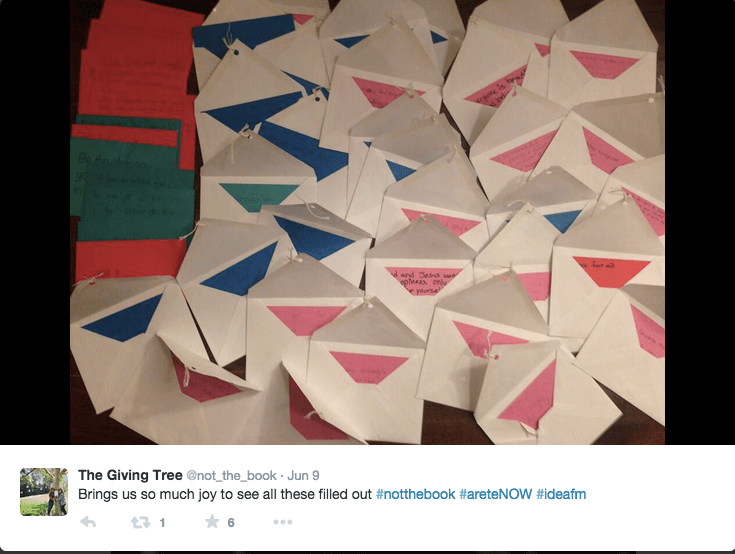Open The Giving Tree profile avatar
735x554 pixels.
pyautogui.click(x=44, y=492)
